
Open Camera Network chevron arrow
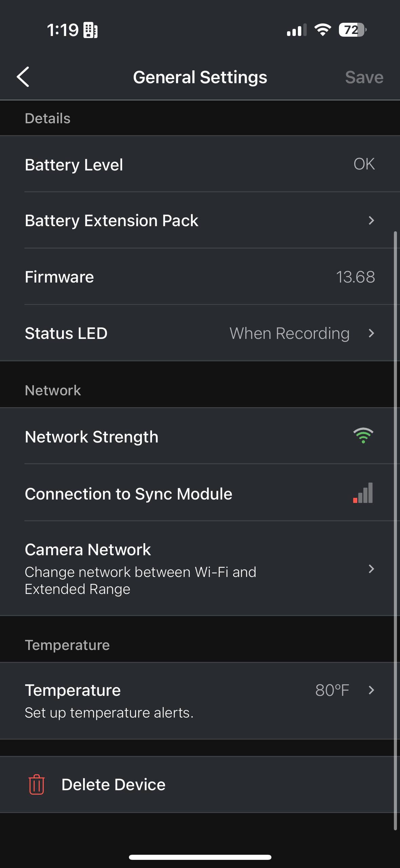point(371,569)
